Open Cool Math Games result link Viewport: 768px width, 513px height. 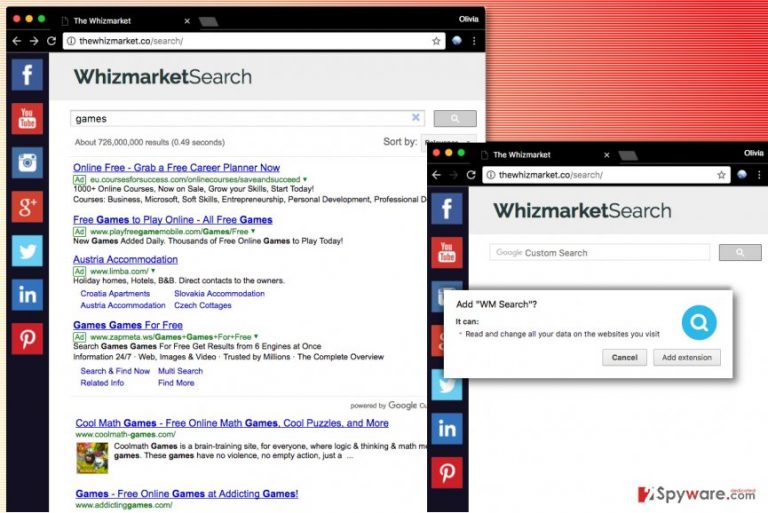(232, 423)
